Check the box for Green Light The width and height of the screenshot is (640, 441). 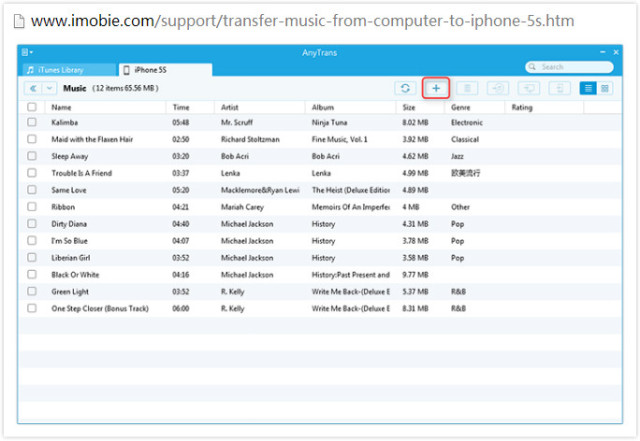click(x=32, y=291)
